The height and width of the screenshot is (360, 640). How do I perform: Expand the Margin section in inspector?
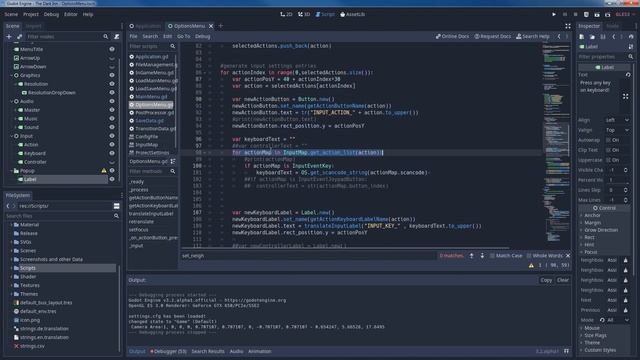pyautogui.click(x=592, y=222)
